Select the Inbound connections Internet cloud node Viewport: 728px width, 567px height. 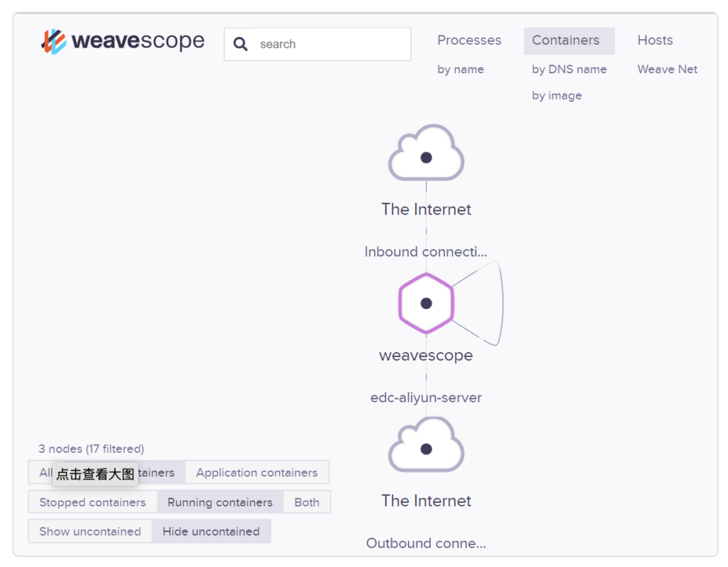click(427, 153)
